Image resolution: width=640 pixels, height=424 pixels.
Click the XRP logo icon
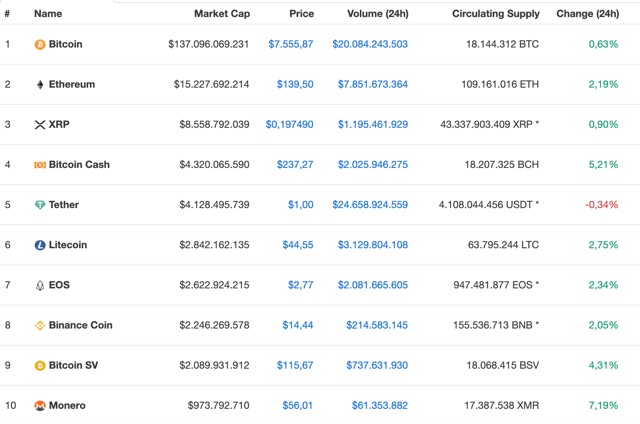(x=40, y=125)
